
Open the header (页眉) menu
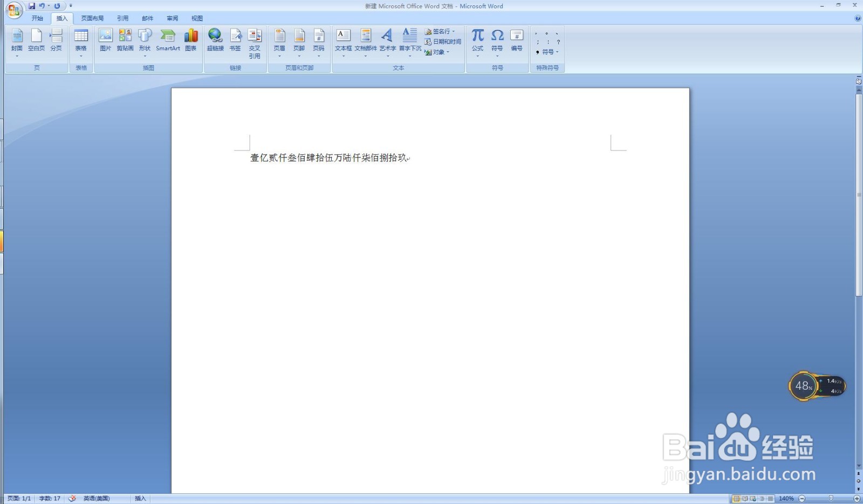point(279,42)
